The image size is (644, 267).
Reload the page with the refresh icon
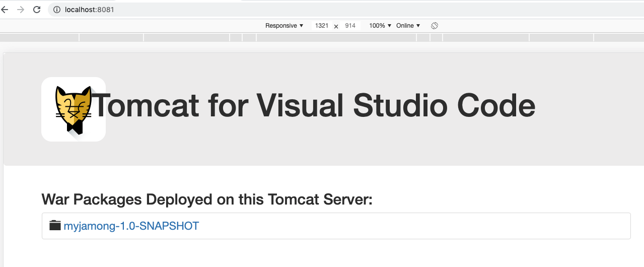pyautogui.click(x=37, y=10)
